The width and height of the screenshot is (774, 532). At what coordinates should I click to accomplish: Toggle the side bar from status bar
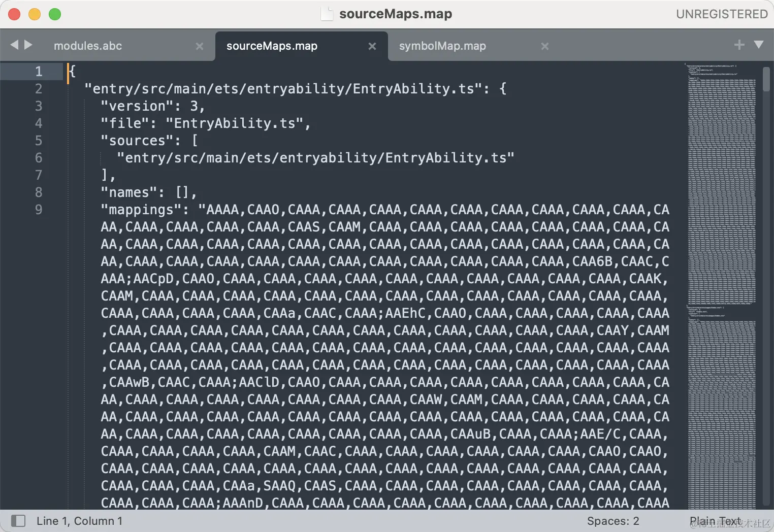pos(18,521)
